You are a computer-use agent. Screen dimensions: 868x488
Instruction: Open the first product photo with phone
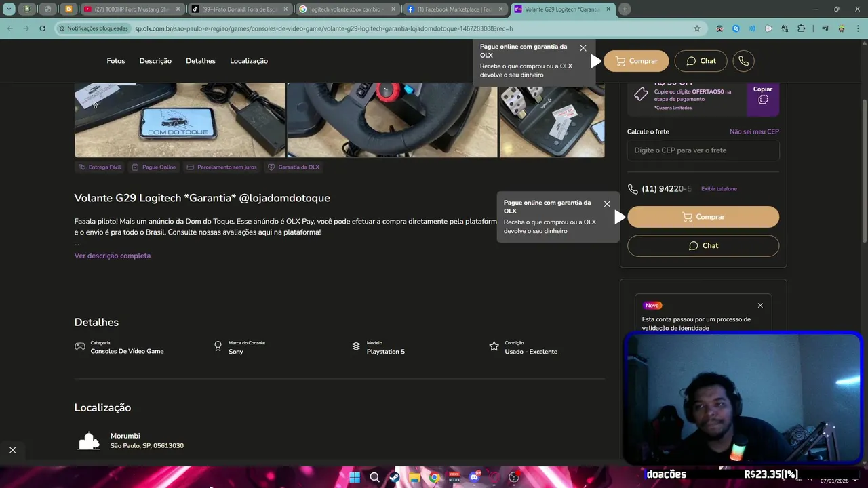pyautogui.click(x=180, y=120)
